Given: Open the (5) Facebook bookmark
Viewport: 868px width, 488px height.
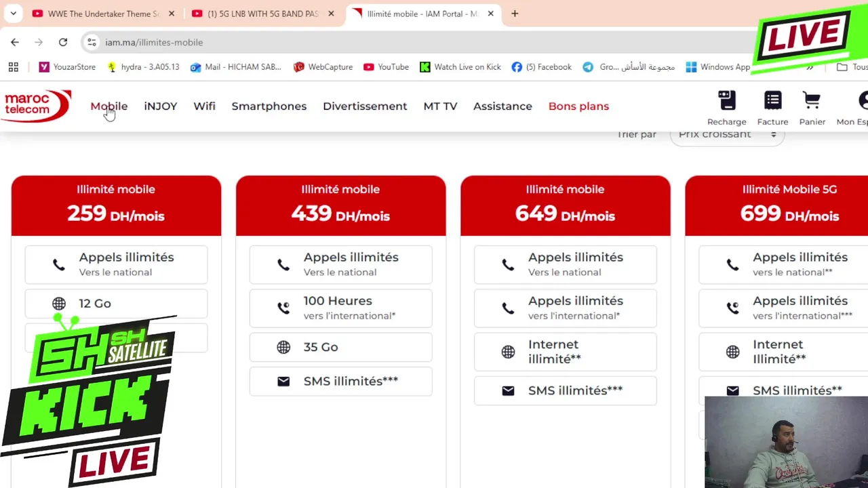Looking at the screenshot, I should (541, 67).
